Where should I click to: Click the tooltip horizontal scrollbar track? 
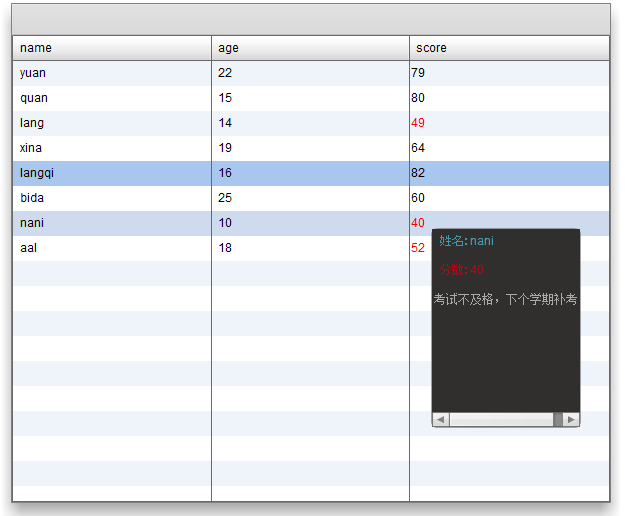click(501, 420)
